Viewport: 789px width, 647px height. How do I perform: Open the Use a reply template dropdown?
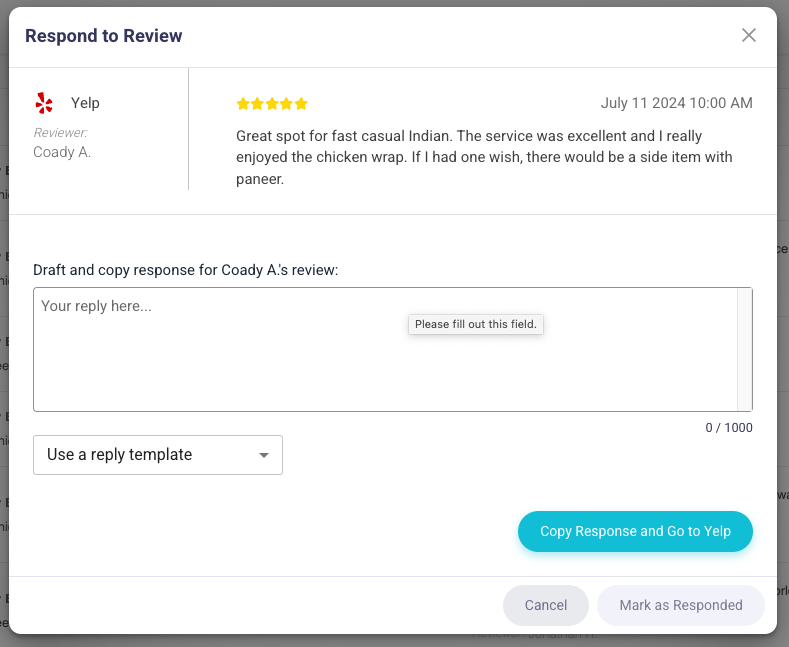pyautogui.click(x=158, y=455)
